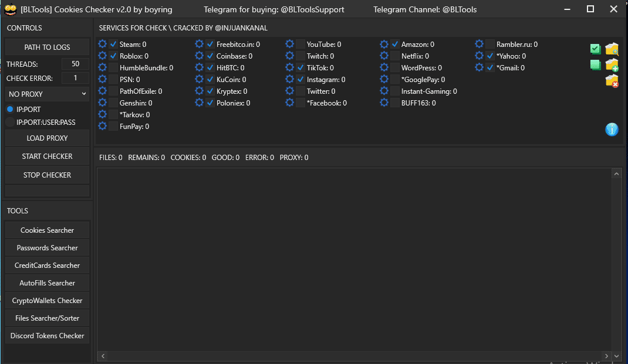The image size is (628, 364).
Task: Click the CHECK ERROR value field
Action: click(75, 78)
